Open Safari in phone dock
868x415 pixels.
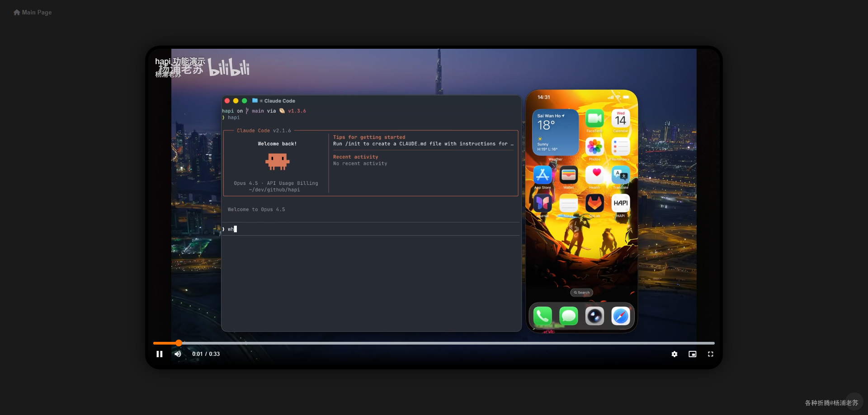pyautogui.click(x=621, y=316)
